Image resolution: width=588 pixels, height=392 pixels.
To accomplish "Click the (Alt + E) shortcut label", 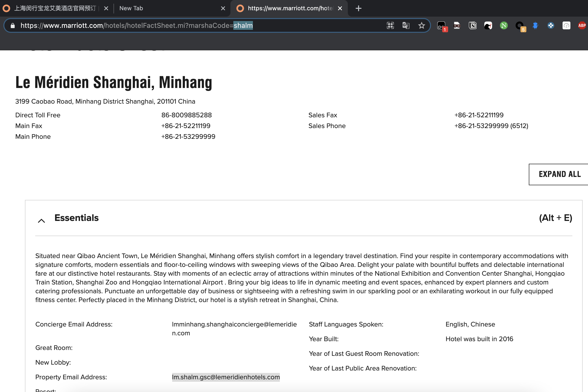I will [x=555, y=218].
